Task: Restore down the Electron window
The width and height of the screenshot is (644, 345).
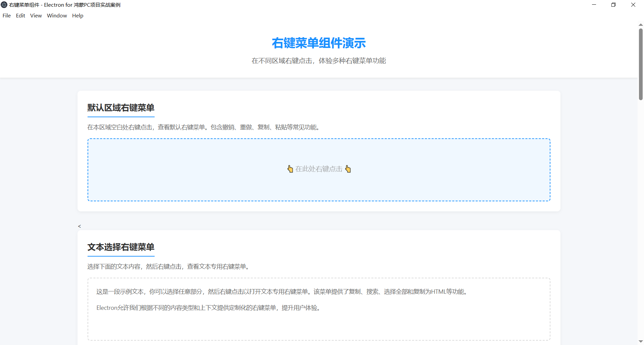Action: tap(613, 5)
